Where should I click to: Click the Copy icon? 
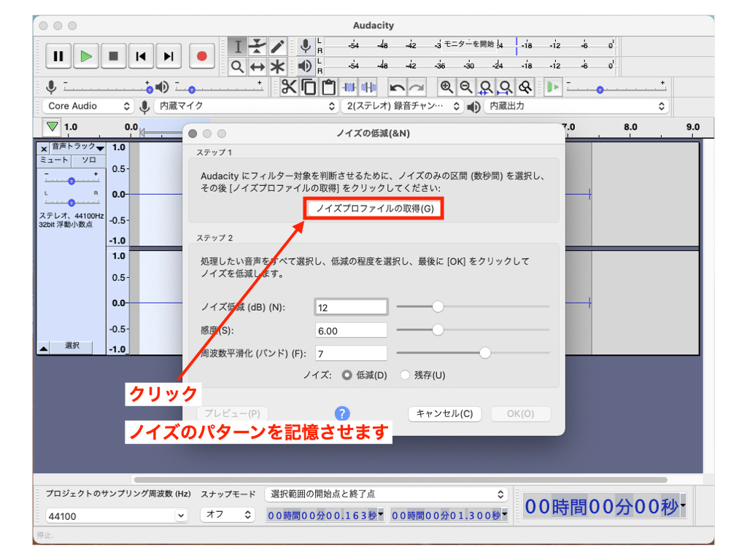pos(309,87)
